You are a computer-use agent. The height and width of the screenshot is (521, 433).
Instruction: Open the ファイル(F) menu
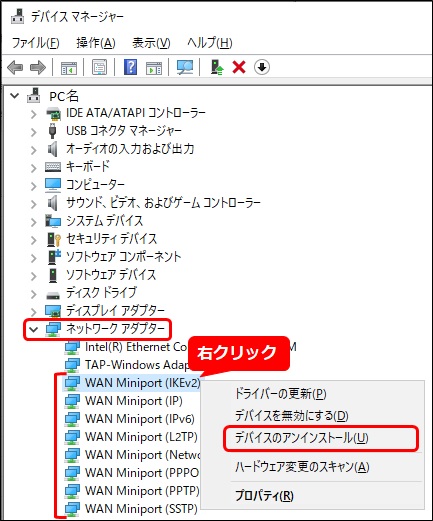pyautogui.click(x=35, y=43)
